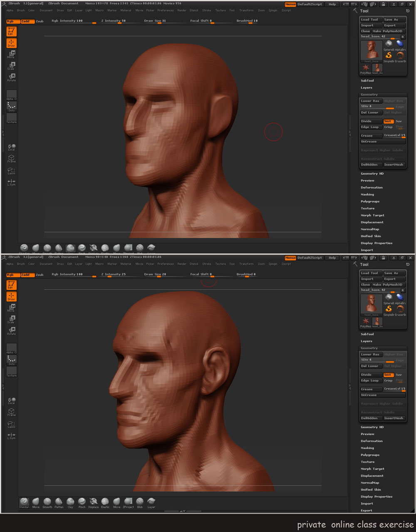416x532 pixels.
Task: Select the Clay brush in the lower window
Action: 71,502
